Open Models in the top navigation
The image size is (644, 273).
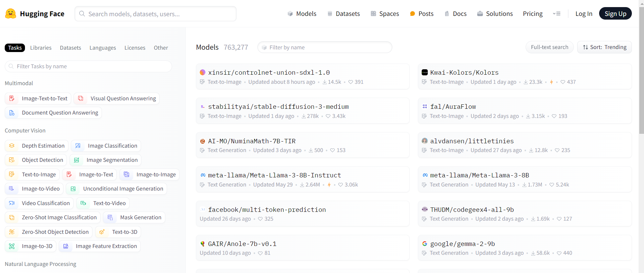tap(302, 14)
